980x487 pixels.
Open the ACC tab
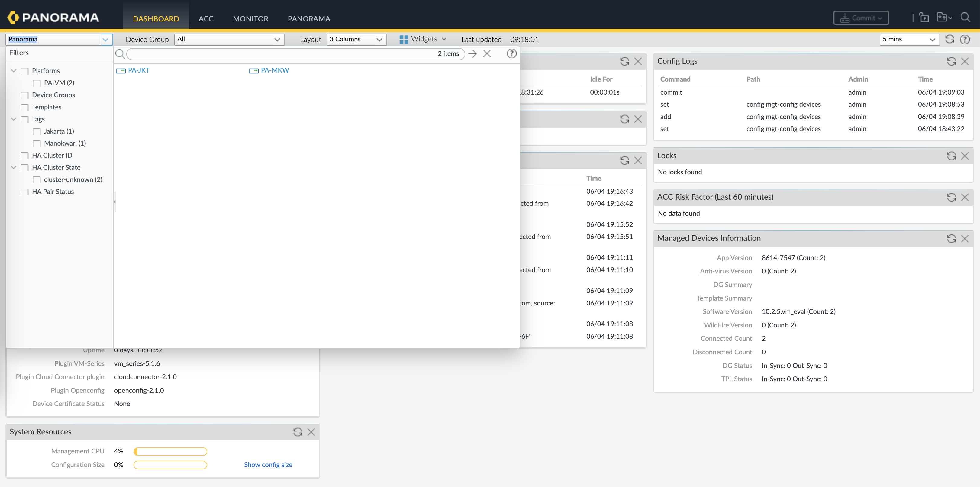[x=206, y=19]
